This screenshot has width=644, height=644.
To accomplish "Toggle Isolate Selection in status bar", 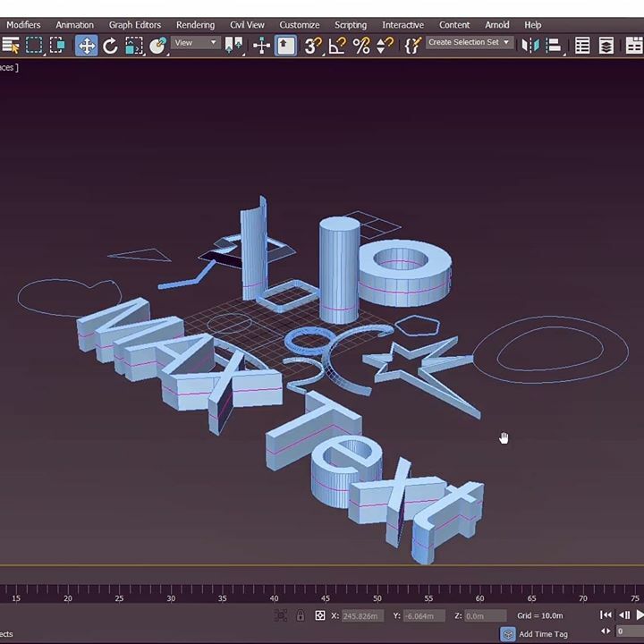I will pyautogui.click(x=281, y=615).
